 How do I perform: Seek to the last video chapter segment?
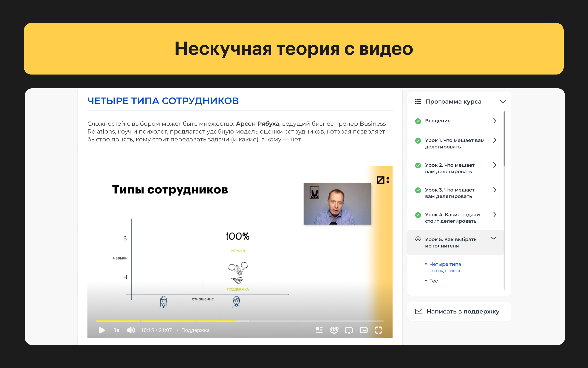340,321
